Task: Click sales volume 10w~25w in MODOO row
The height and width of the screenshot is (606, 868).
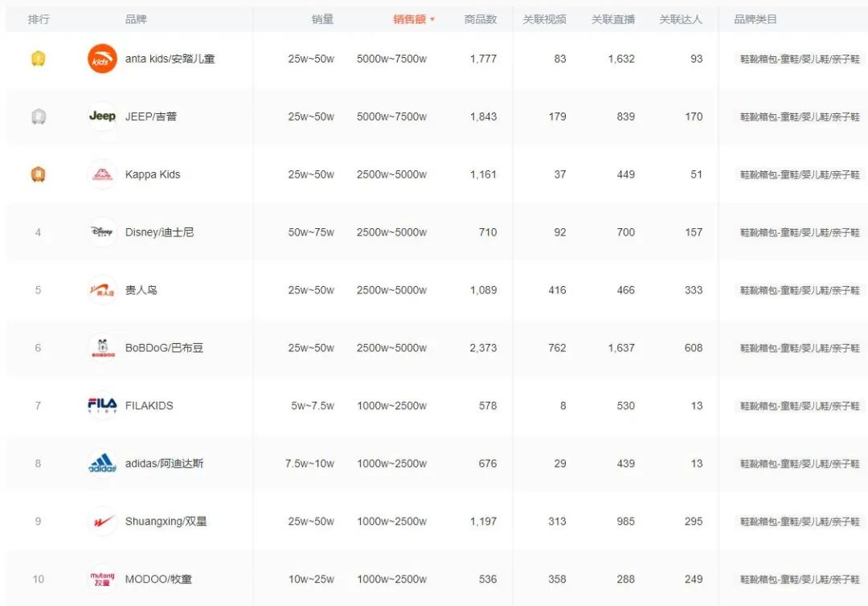Action: point(311,579)
